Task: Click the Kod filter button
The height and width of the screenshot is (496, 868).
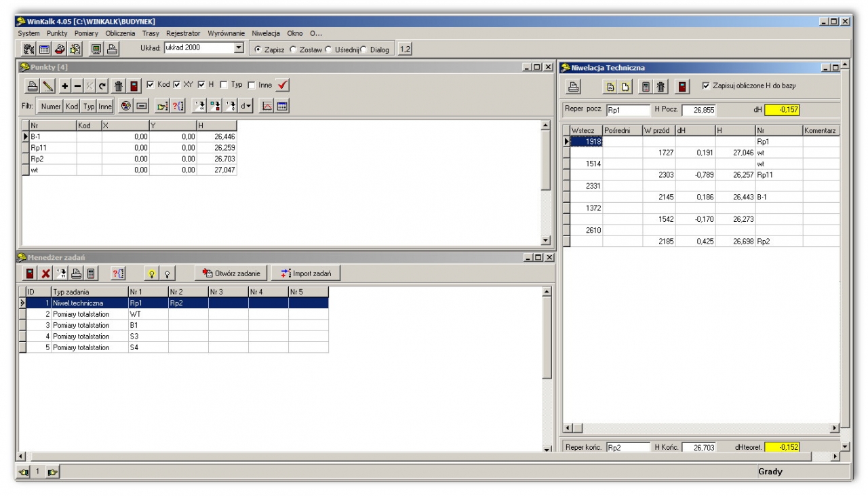Action: click(x=72, y=106)
